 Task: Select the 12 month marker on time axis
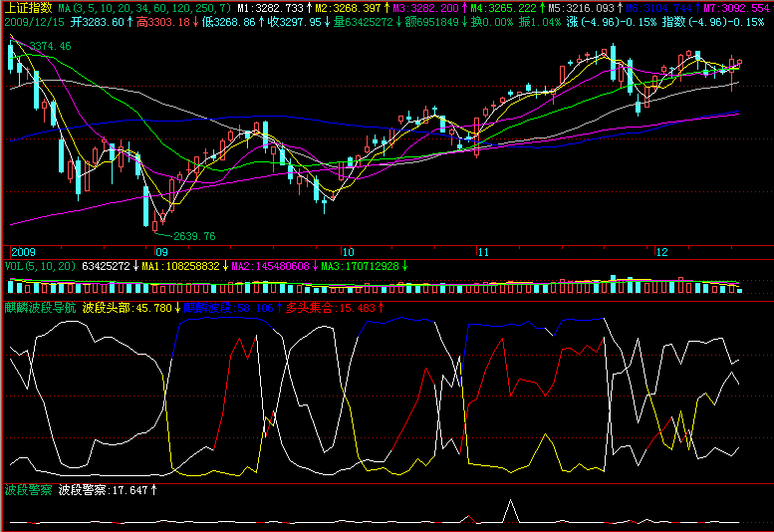[x=661, y=252]
